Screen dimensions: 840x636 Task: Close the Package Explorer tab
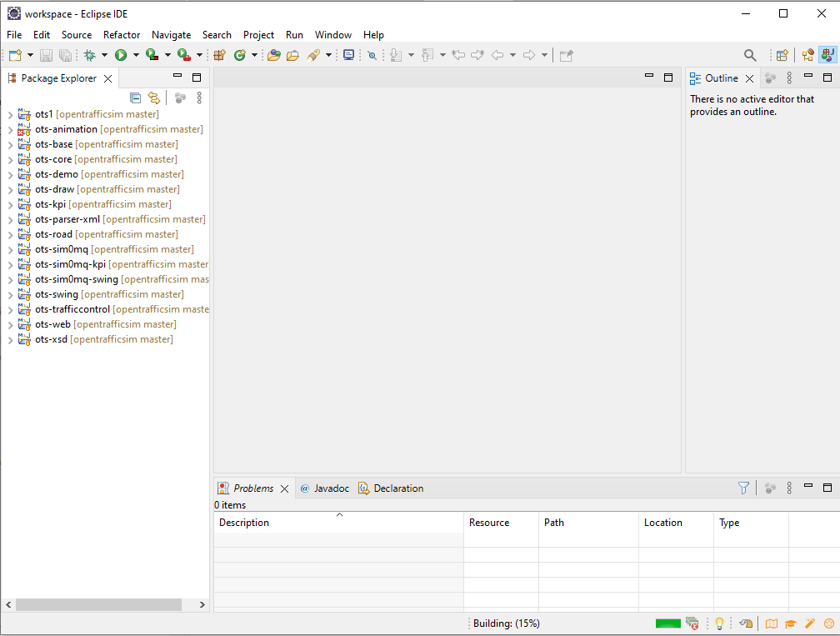coord(107,78)
